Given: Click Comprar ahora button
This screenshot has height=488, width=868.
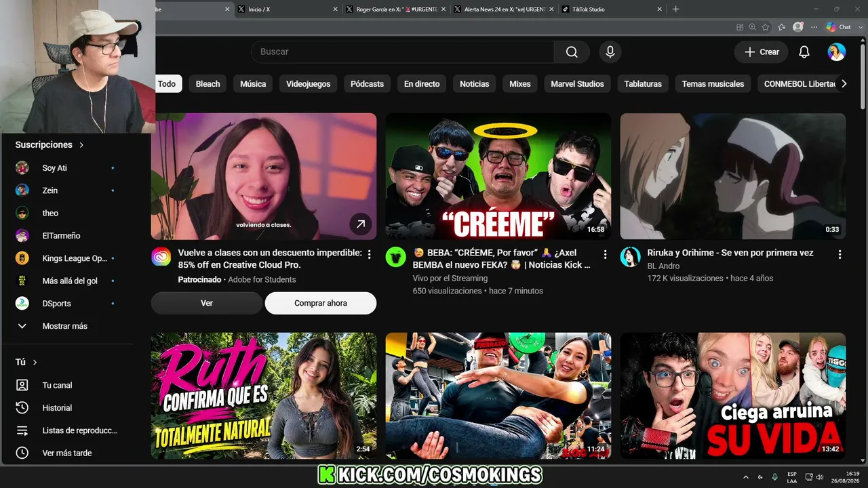Looking at the screenshot, I should 321,303.
